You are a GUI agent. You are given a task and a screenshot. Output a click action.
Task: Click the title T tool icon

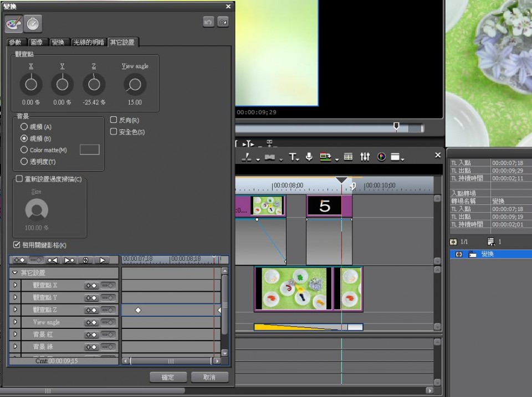coord(292,157)
